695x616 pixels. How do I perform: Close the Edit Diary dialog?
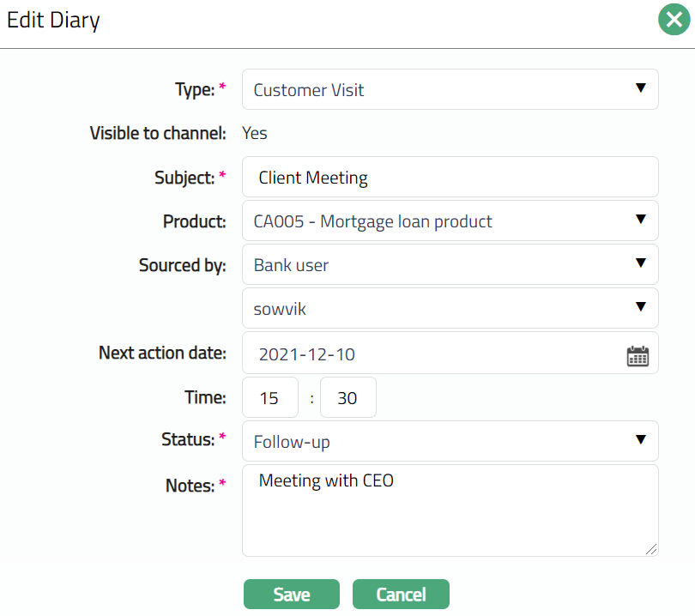click(x=674, y=20)
